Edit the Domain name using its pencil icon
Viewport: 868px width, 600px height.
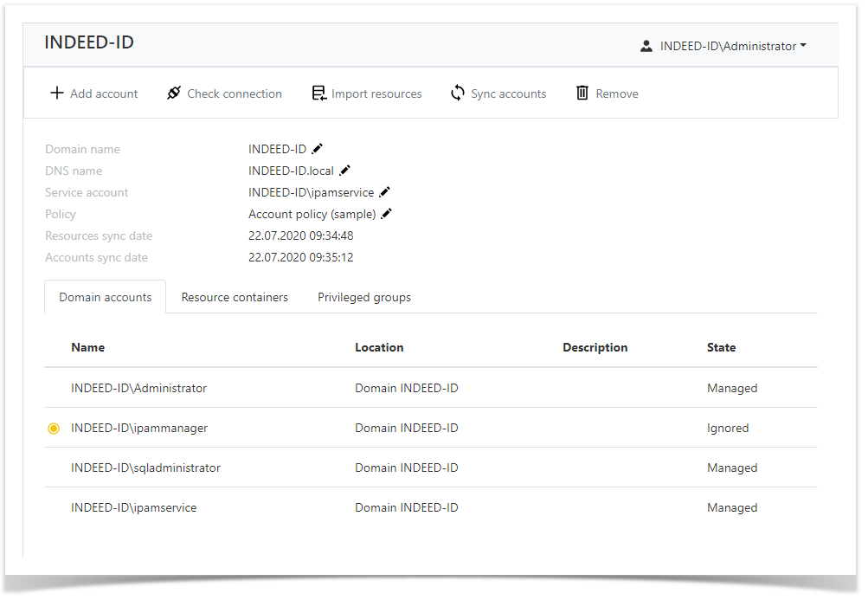[317, 148]
